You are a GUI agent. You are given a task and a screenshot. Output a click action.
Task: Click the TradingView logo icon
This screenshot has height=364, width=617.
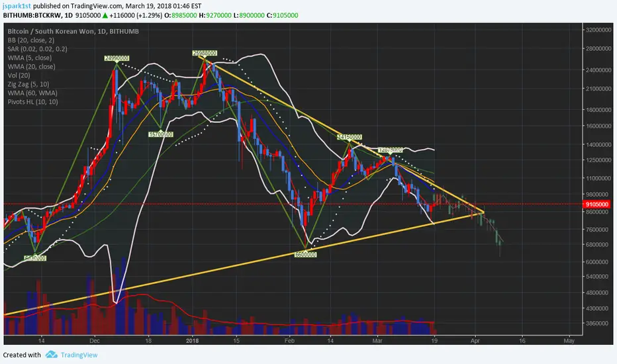point(51,355)
